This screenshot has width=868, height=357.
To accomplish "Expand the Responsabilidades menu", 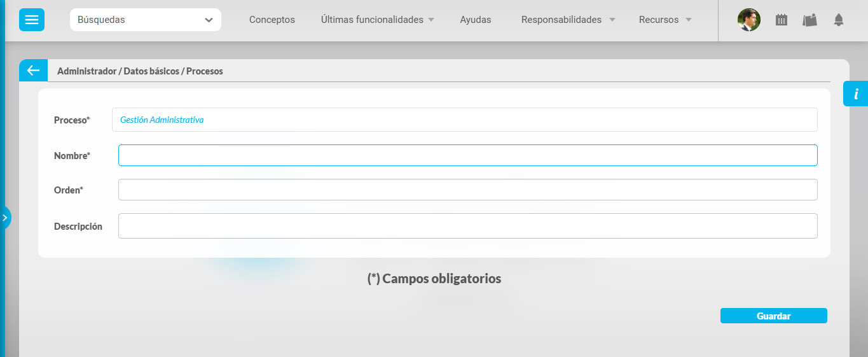I will click(x=568, y=20).
